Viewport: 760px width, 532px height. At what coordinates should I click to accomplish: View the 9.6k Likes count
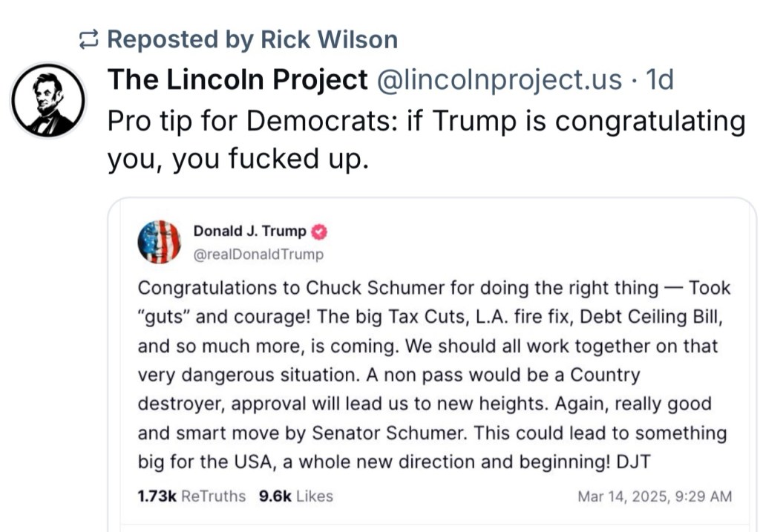275,496
